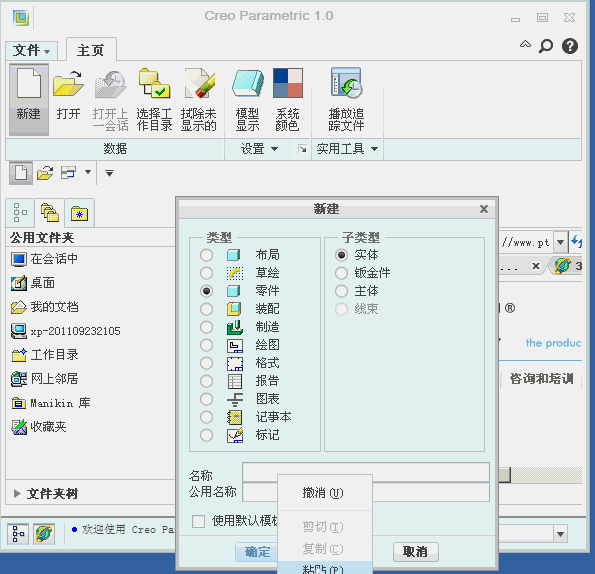Viewport: 595px width, 574px height.
Task: Select 绘图 type radio button
Action: 206,345
